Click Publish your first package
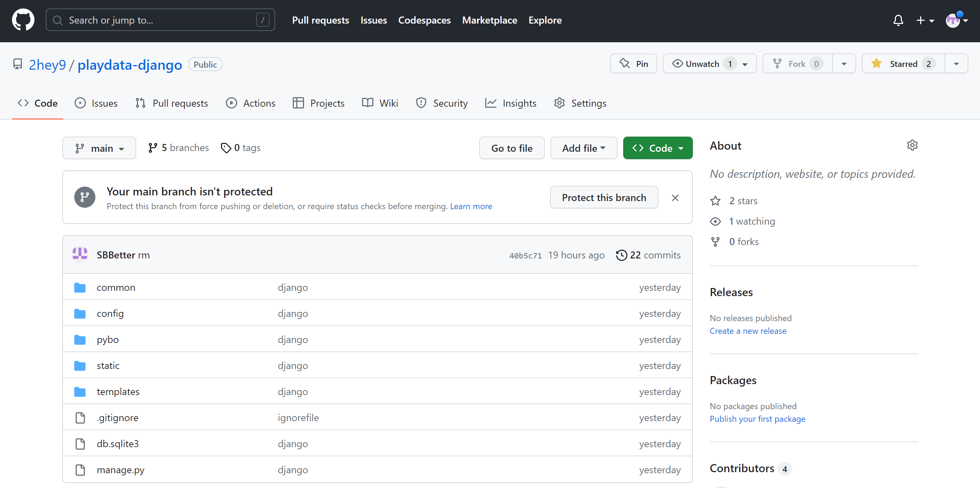The width and height of the screenshot is (980, 488). coord(758,419)
